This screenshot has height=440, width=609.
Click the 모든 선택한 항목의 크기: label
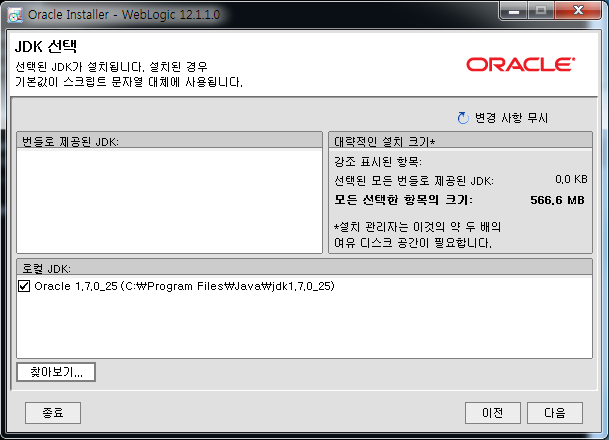point(404,200)
